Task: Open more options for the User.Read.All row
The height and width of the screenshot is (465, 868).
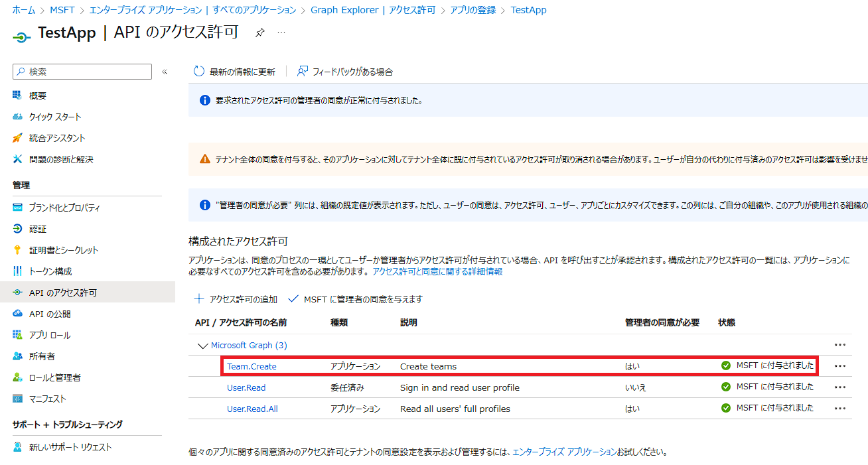Action: tap(840, 409)
